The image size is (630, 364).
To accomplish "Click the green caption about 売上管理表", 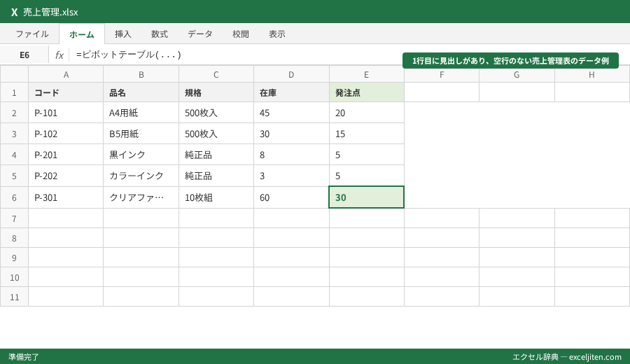I will click(x=510, y=61).
